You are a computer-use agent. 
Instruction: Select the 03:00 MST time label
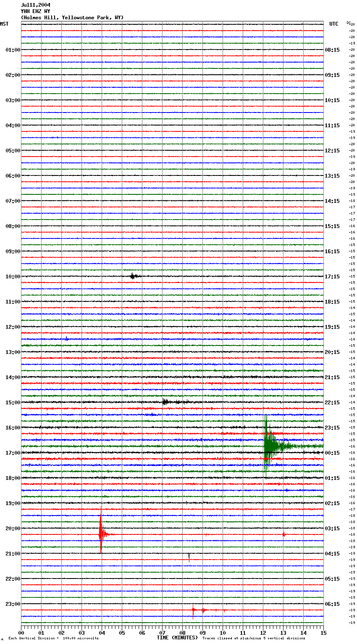click(x=13, y=100)
